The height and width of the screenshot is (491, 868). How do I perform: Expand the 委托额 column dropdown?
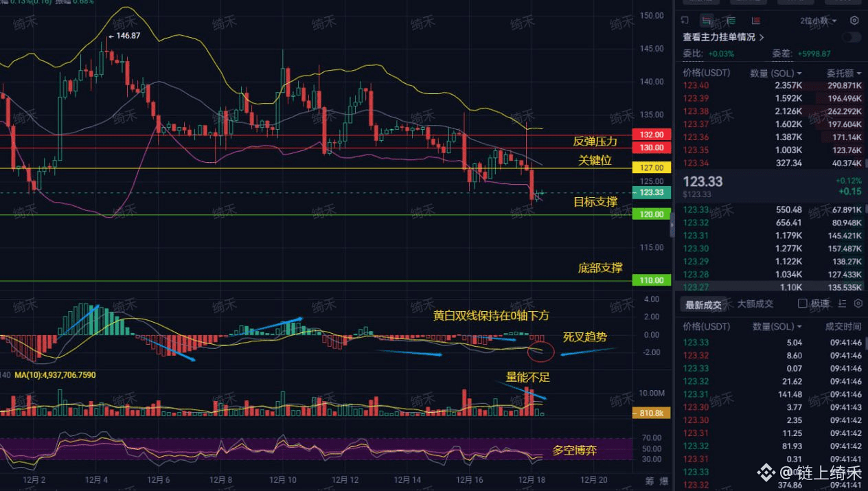click(x=845, y=73)
